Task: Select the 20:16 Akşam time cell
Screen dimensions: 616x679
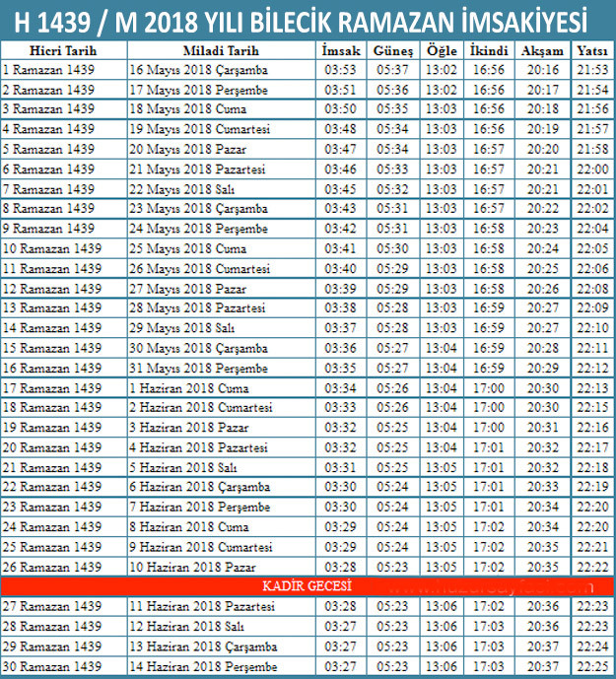Action: [542, 70]
